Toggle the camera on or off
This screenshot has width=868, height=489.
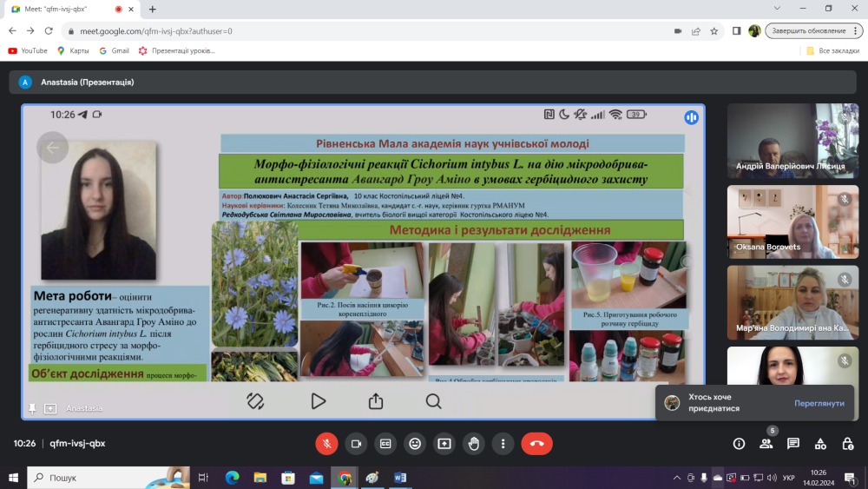[356, 444]
